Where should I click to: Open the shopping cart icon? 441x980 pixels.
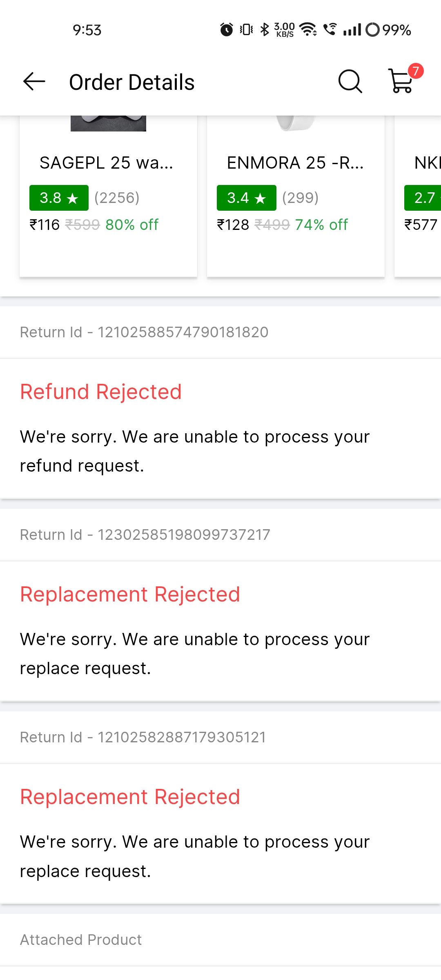(401, 82)
